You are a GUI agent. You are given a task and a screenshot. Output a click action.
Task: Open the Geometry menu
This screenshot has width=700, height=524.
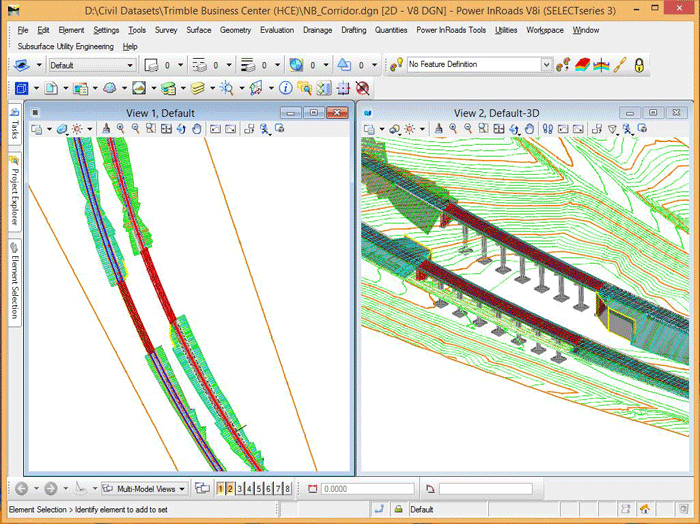click(235, 30)
